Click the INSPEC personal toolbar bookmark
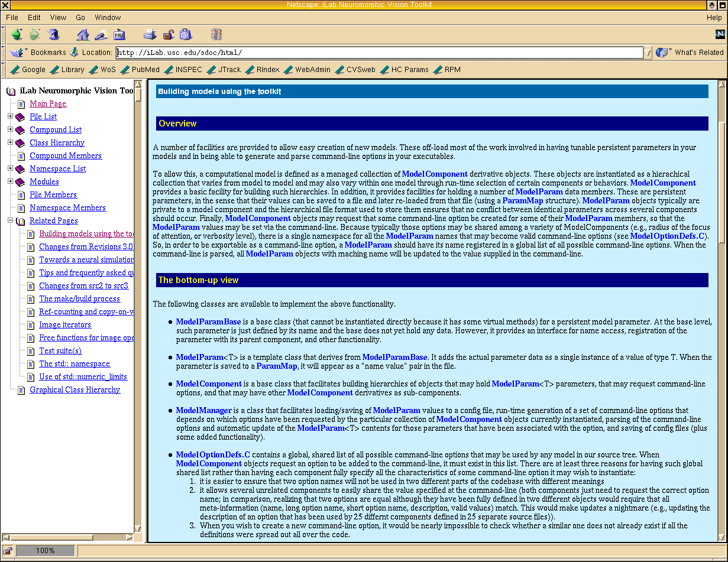This screenshot has height=562, width=728. (183, 70)
